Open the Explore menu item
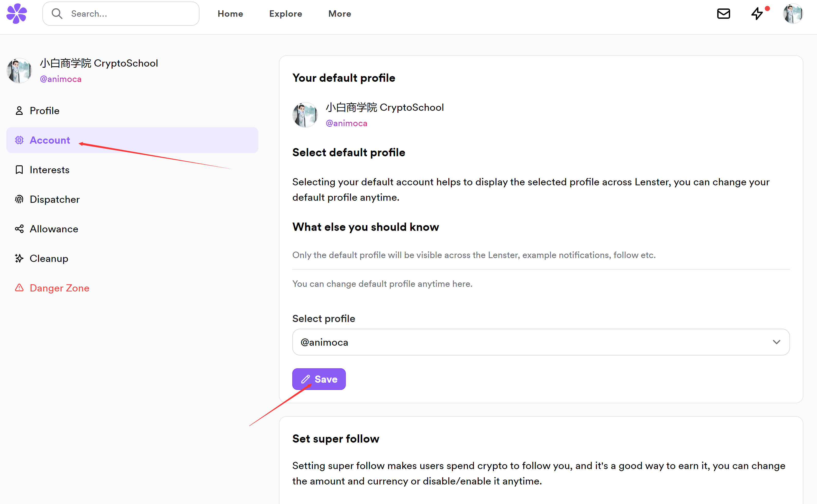817x504 pixels. click(286, 14)
